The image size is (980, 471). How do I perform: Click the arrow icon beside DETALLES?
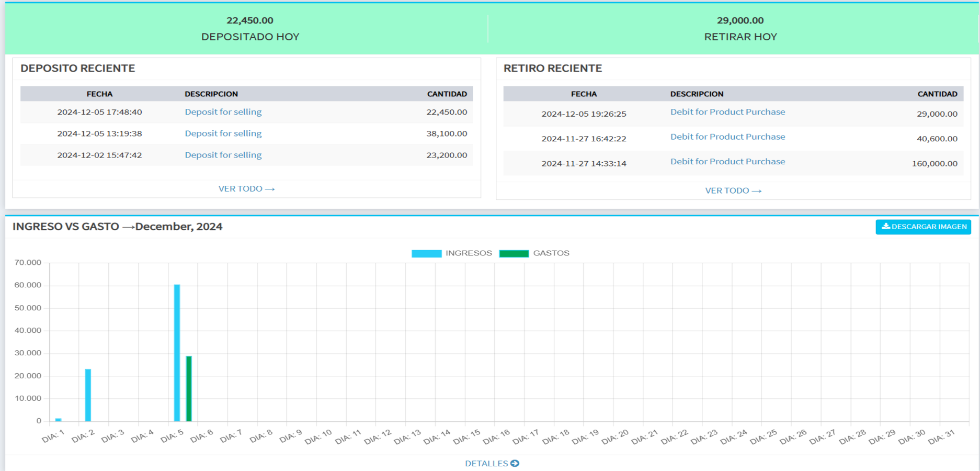(x=515, y=464)
